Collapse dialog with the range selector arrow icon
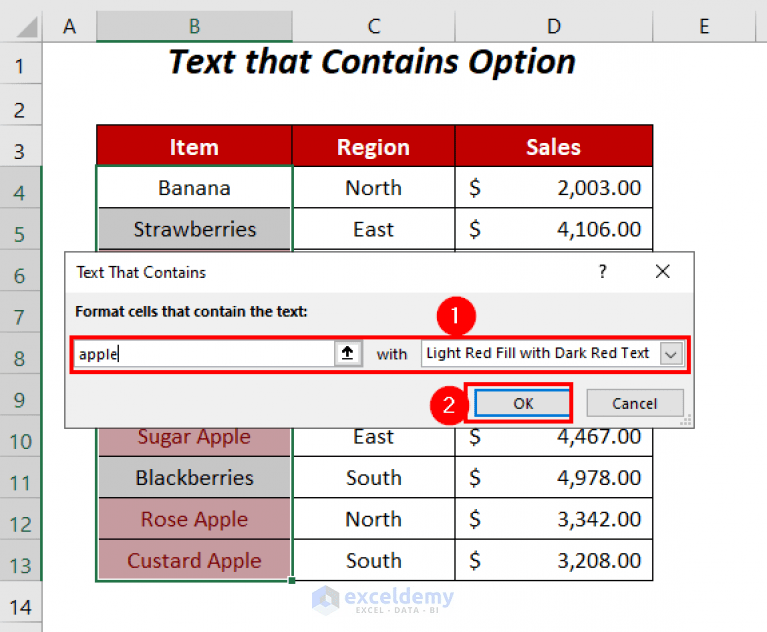The image size is (767, 632). [x=348, y=353]
